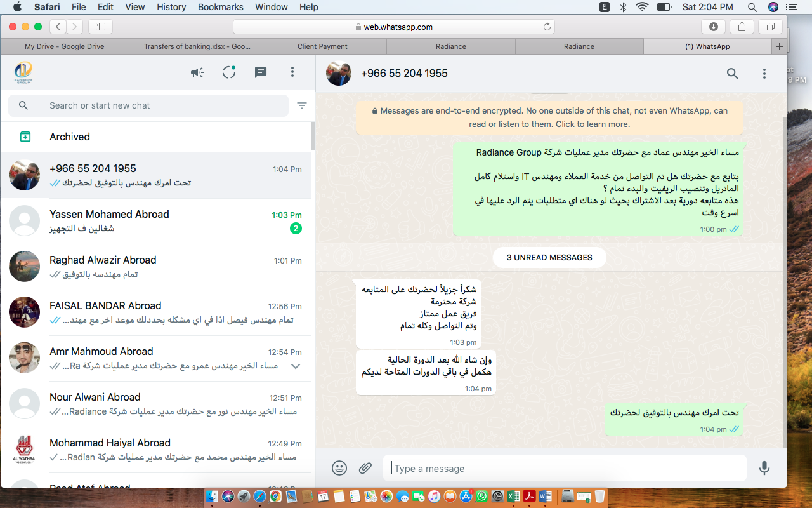
Task: Open the emoji picker smiley icon
Action: click(x=339, y=468)
